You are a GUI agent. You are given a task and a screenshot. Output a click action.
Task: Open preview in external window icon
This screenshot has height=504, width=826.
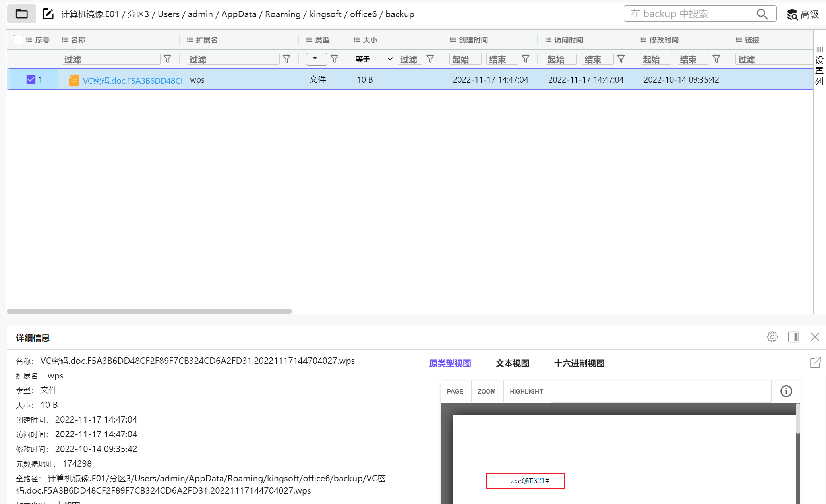pos(815,362)
